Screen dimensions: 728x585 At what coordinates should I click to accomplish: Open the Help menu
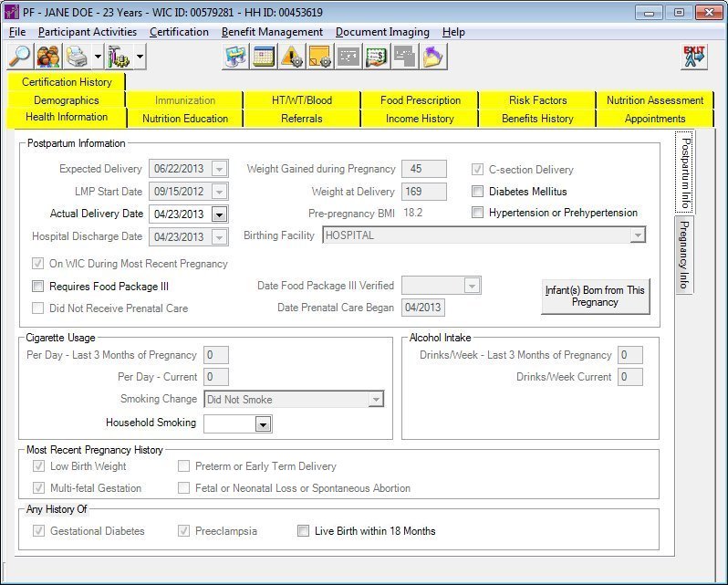click(x=453, y=32)
